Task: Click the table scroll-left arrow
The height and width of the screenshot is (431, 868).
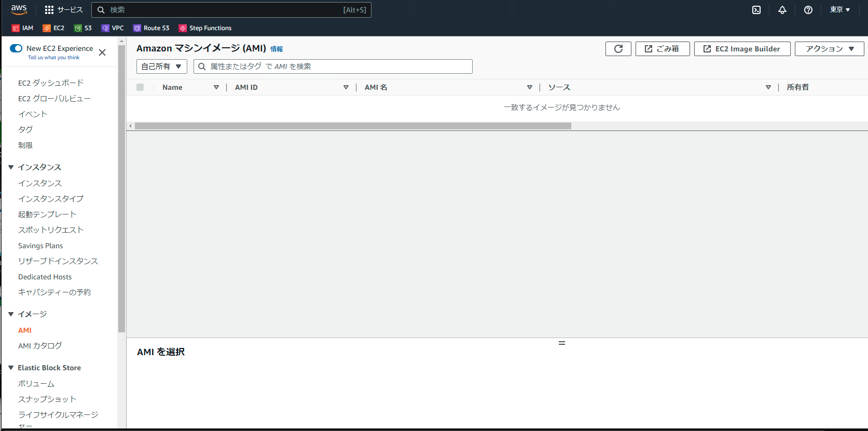Action: click(130, 126)
